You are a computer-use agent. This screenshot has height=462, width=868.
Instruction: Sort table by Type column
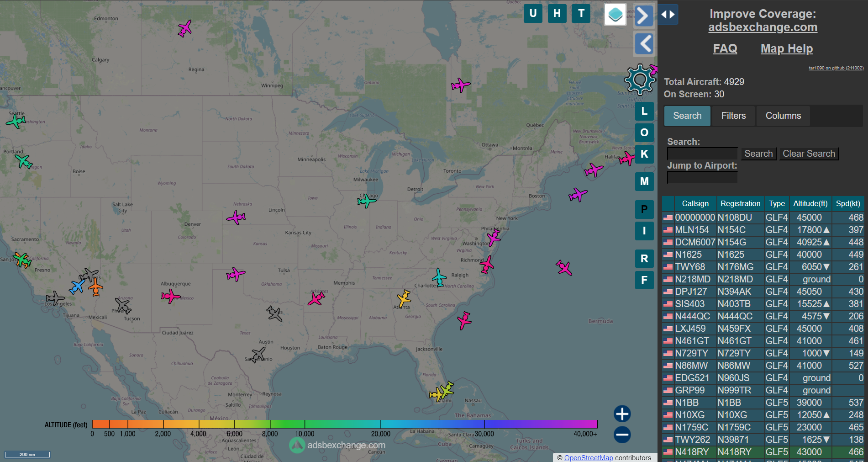(x=777, y=203)
